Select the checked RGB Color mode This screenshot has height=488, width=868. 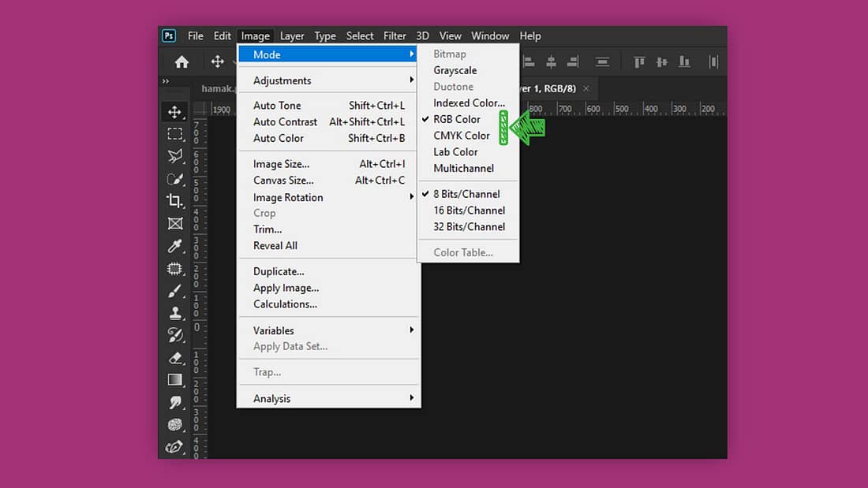(457, 119)
